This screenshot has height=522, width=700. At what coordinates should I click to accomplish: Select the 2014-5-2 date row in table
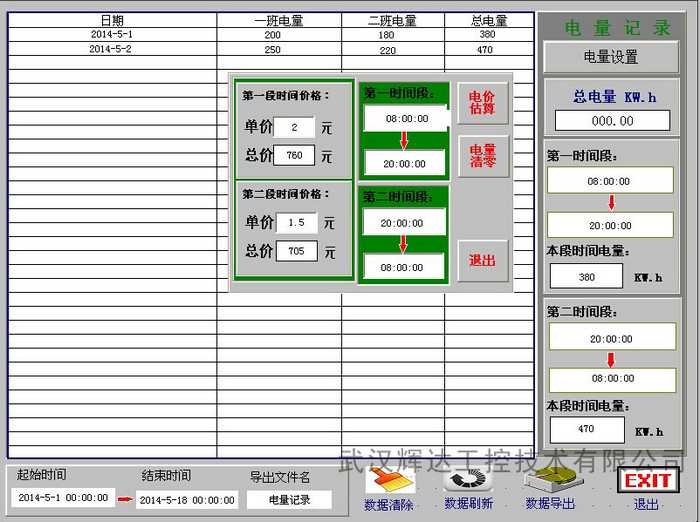110,49
